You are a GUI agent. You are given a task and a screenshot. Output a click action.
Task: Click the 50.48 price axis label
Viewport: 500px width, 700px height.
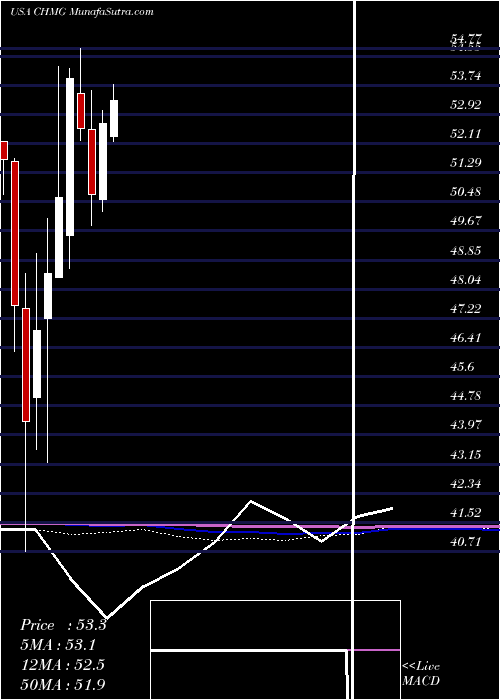point(466,192)
